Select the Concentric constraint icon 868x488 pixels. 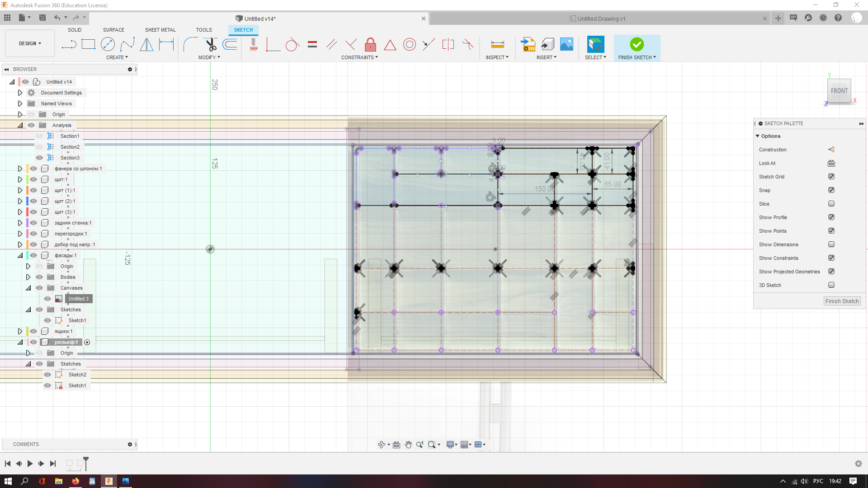pos(409,44)
